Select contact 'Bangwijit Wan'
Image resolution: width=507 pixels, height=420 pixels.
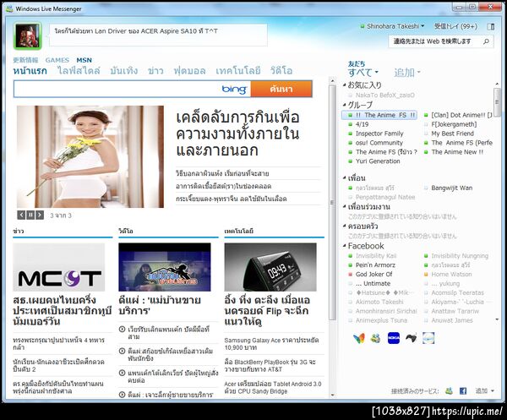tap(451, 188)
